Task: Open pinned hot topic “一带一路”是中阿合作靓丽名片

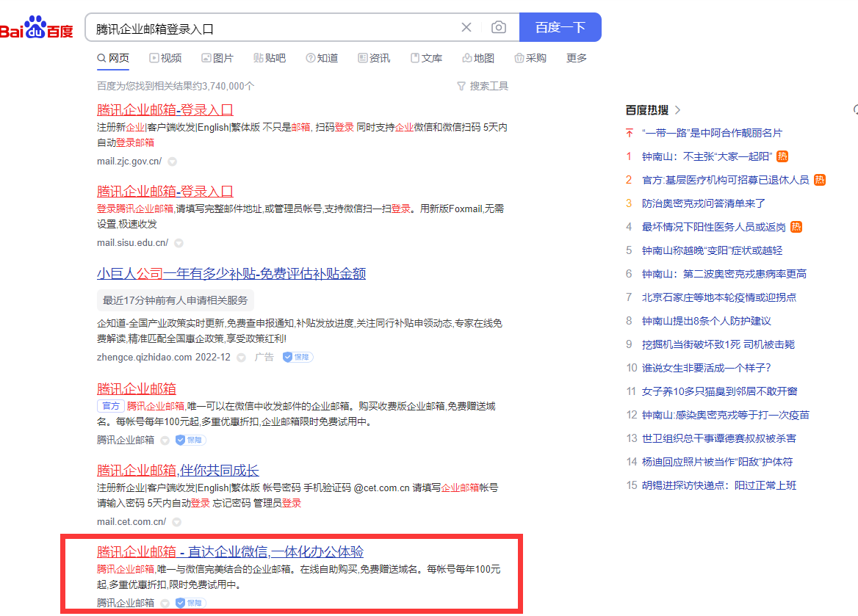Action: click(712, 133)
